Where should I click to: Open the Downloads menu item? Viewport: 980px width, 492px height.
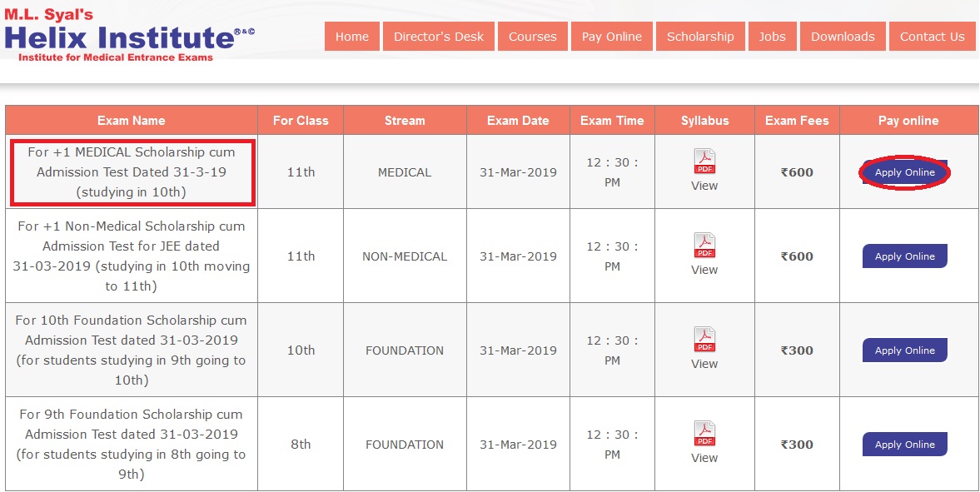[843, 37]
